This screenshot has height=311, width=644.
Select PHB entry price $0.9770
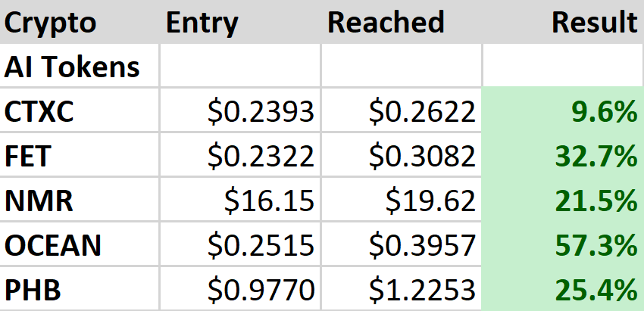point(261,289)
